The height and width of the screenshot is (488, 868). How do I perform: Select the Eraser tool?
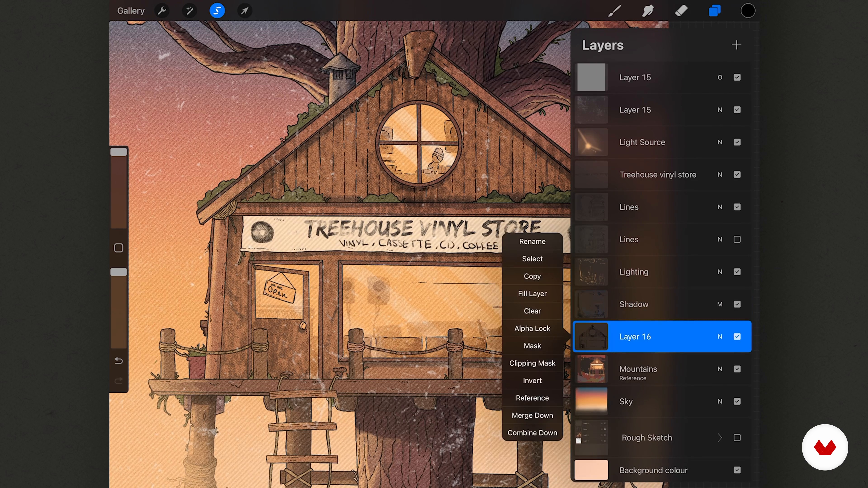[x=681, y=11]
